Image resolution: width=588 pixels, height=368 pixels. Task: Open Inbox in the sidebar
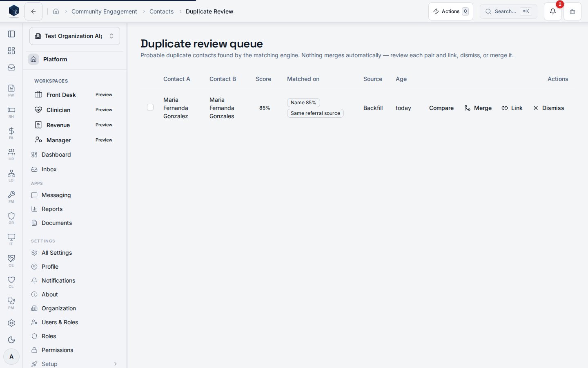pyautogui.click(x=75, y=169)
